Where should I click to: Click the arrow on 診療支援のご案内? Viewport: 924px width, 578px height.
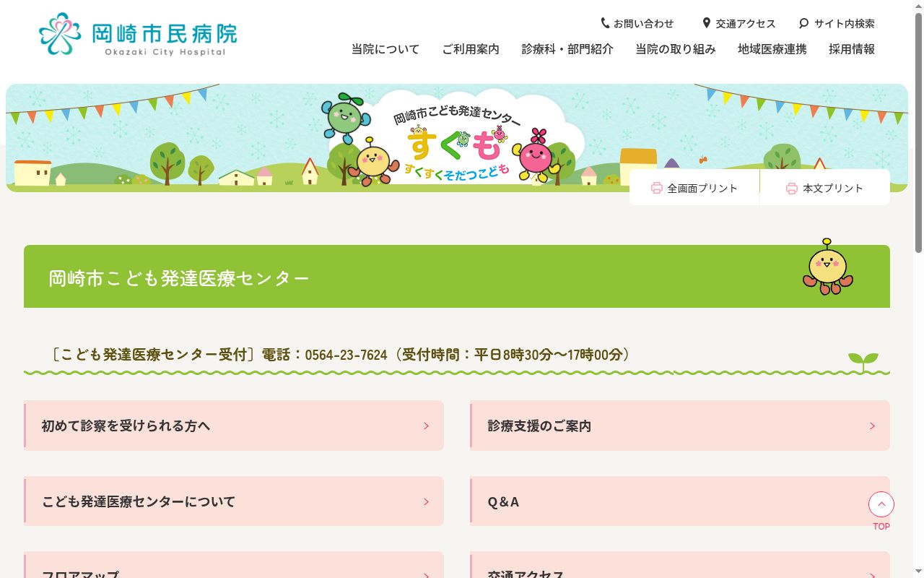[872, 426]
